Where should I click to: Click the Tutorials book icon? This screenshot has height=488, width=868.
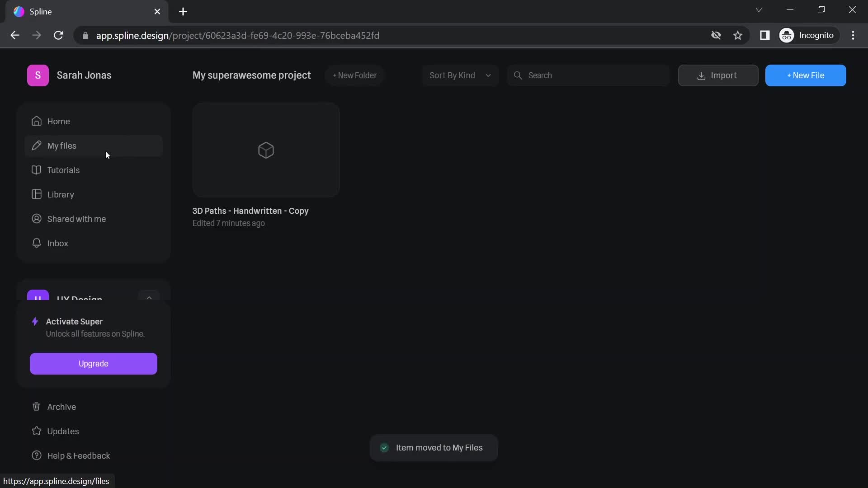click(x=36, y=170)
